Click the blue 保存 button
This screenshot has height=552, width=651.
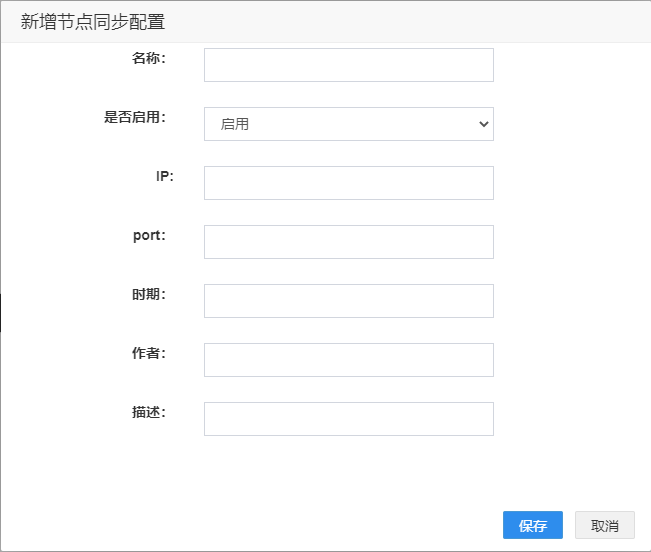tap(533, 525)
